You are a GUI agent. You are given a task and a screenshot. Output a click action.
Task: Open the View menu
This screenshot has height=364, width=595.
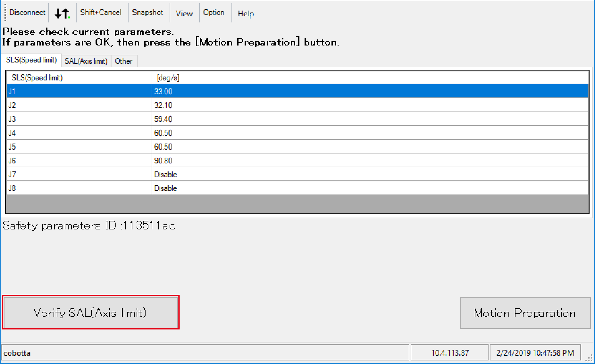pos(184,13)
